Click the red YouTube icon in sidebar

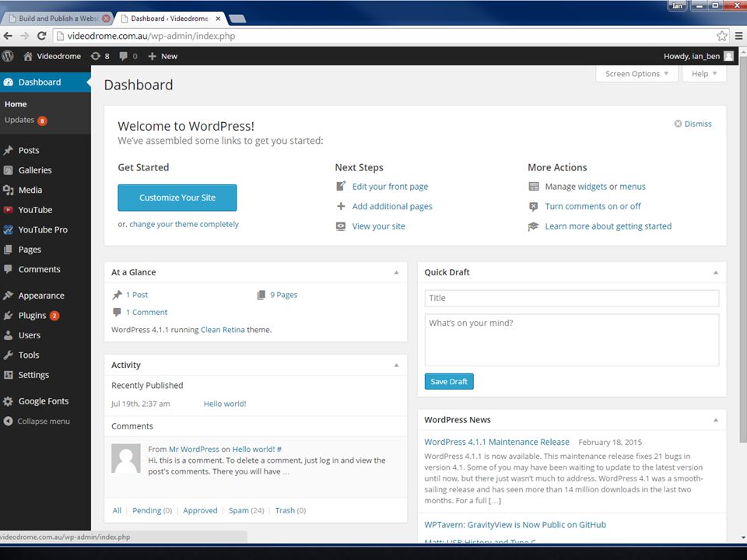8,210
